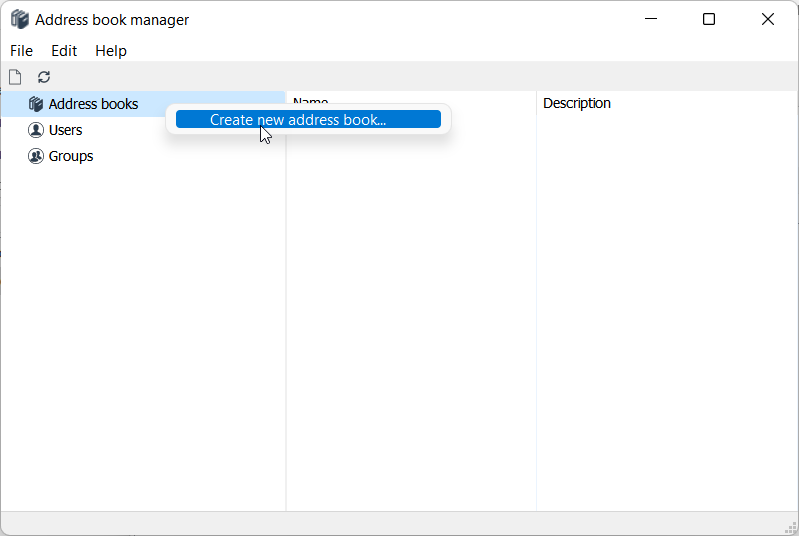Select the Groups tree node label

pyautogui.click(x=71, y=156)
